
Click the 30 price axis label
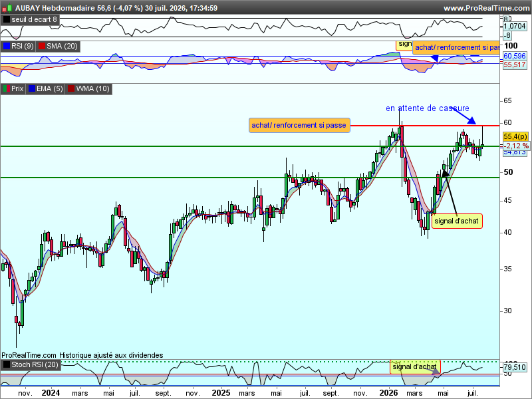point(507,311)
